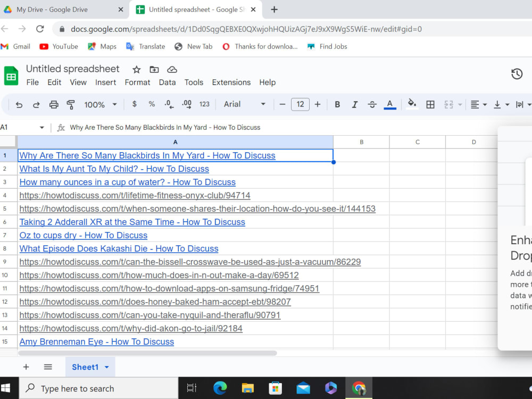Reload the page
532x399 pixels.
pos(40,29)
